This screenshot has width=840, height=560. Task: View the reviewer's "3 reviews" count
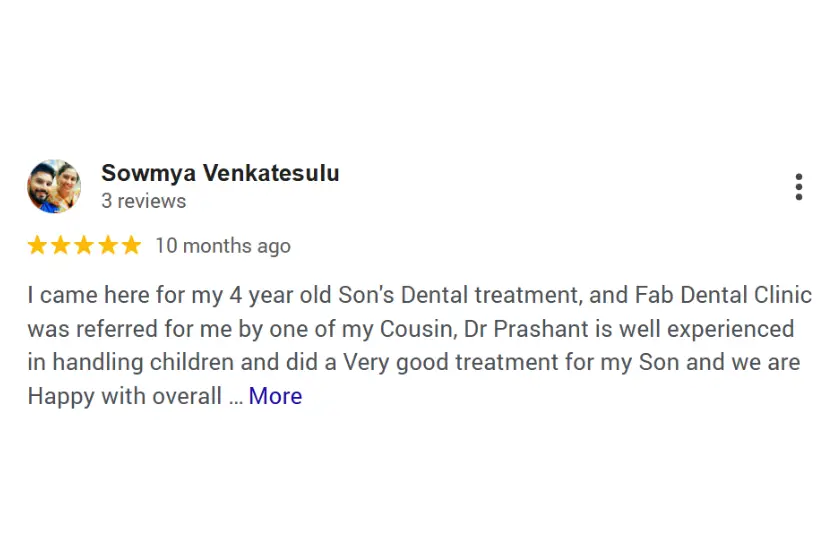pos(143,201)
